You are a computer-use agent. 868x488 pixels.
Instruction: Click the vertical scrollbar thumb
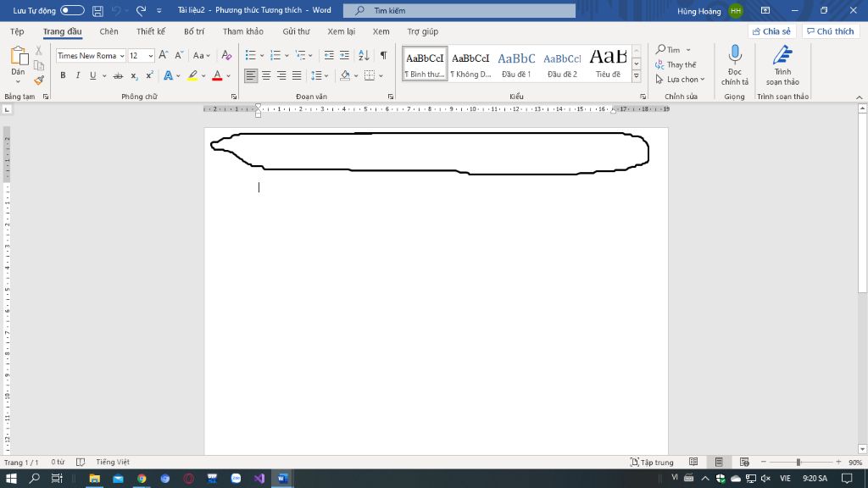(862, 203)
